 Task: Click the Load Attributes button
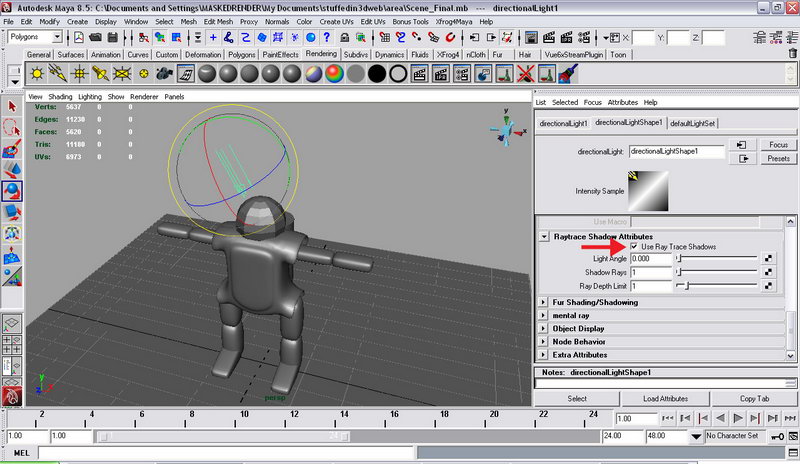tap(666, 398)
